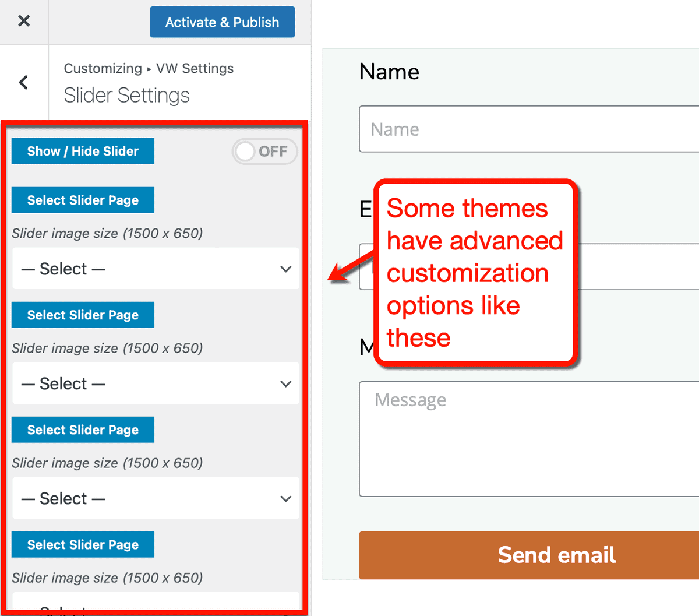
Task: Click the fourth Select Slider Page button
Action: tap(83, 544)
